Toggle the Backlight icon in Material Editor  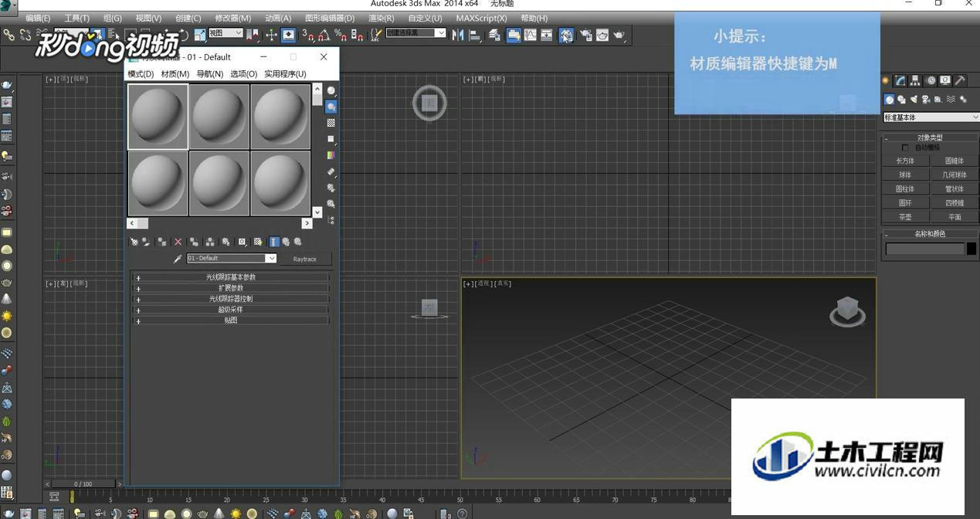(331, 107)
